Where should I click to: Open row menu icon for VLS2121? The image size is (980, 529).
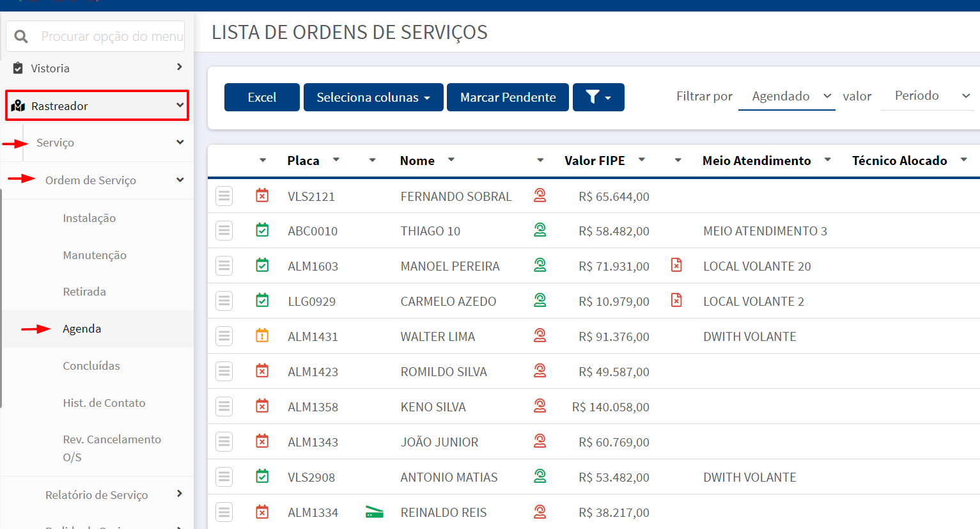[x=224, y=196]
